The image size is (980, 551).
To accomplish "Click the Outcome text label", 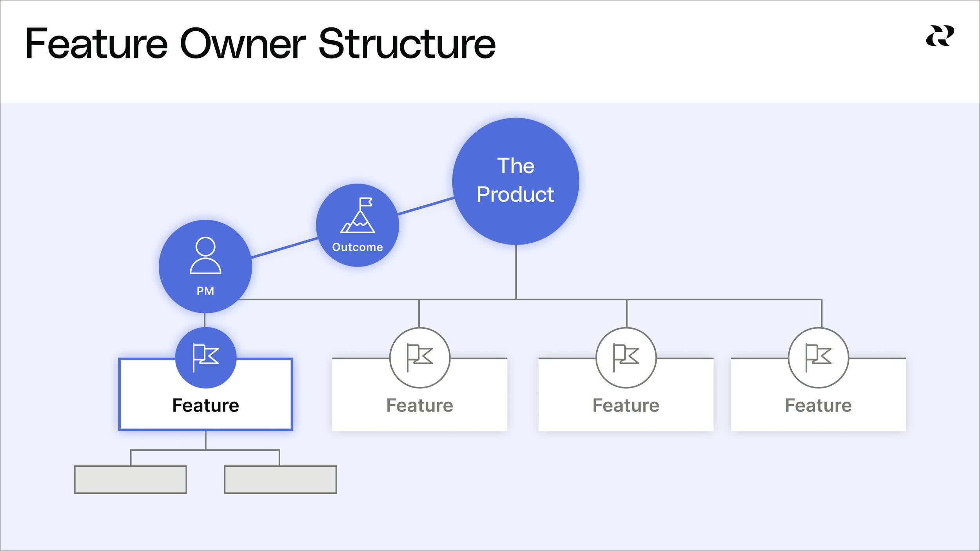I will click(358, 247).
